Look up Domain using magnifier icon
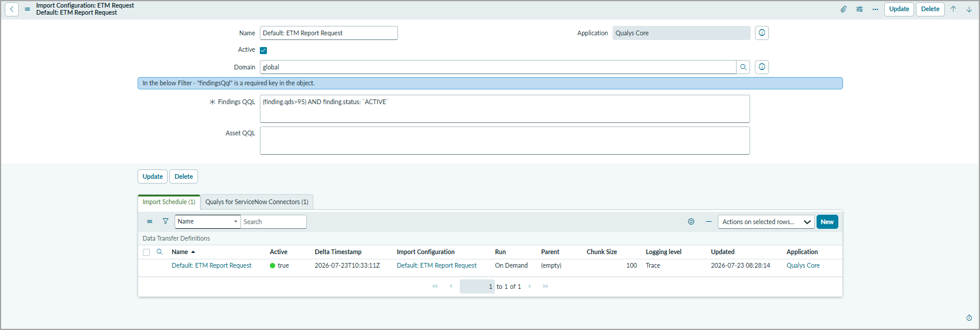 [x=743, y=67]
